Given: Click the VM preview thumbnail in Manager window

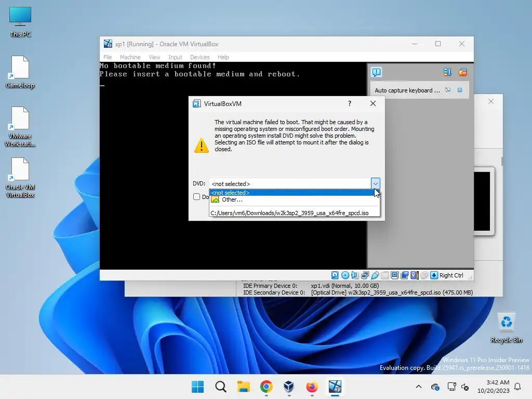Looking at the screenshot, I should 484,201.
